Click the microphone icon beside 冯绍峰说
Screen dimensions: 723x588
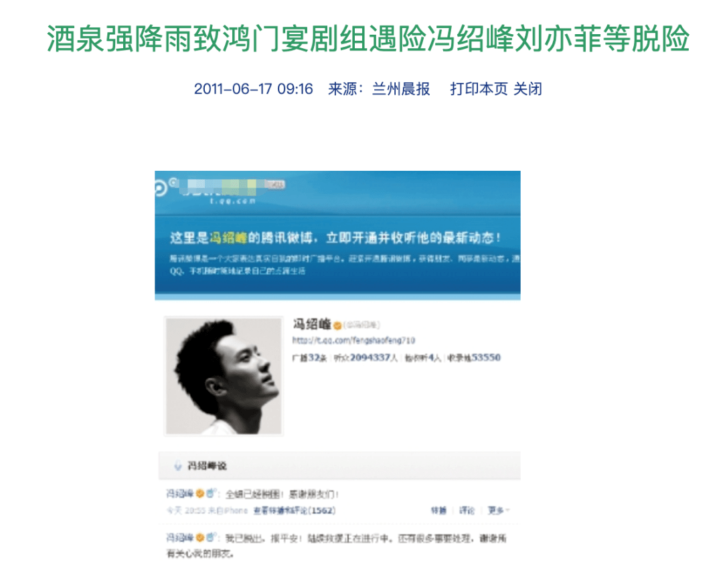(x=177, y=466)
